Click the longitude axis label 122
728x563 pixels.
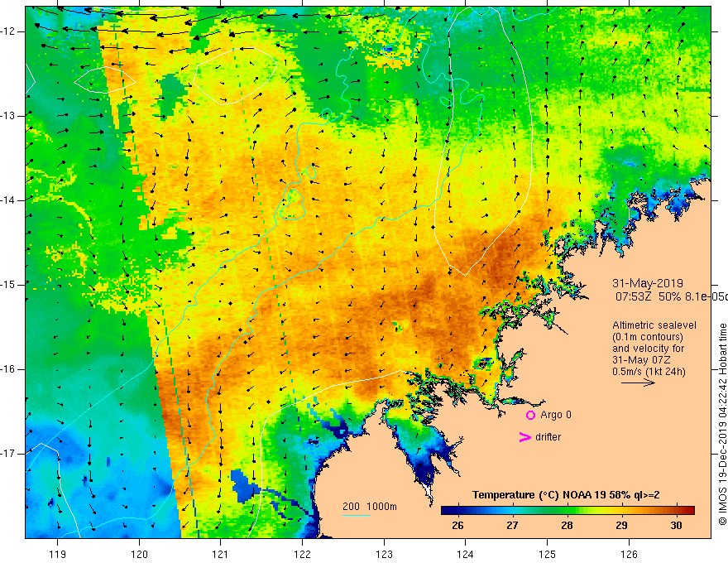tap(302, 554)
